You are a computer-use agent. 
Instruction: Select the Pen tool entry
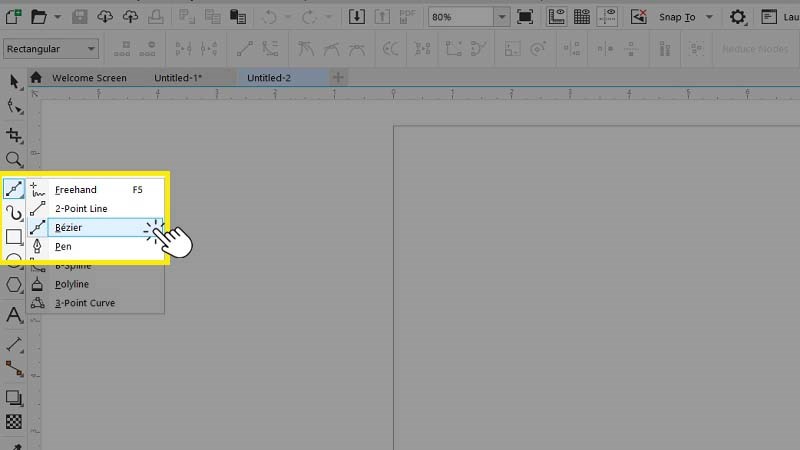click(63, 247)
